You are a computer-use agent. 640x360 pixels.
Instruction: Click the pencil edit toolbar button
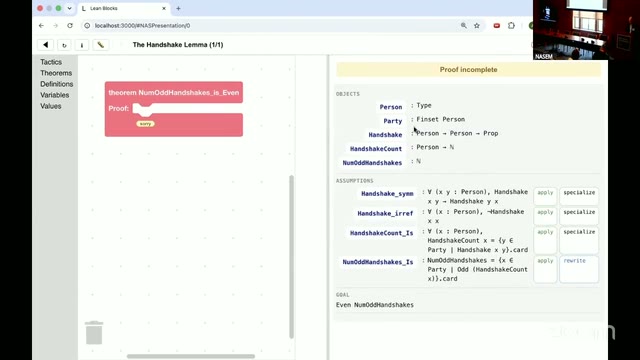[x=100, y=45]
